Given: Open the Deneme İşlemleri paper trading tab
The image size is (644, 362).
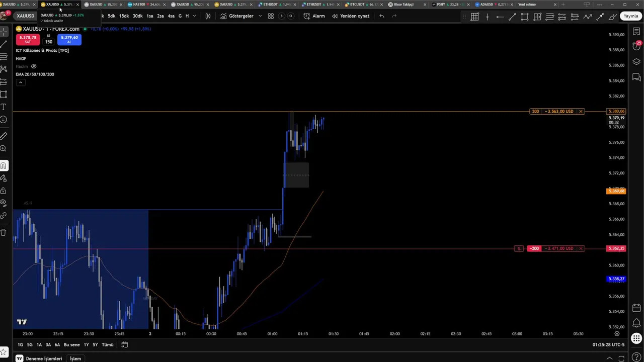Looking at the screenshot, I should (39, 358).
